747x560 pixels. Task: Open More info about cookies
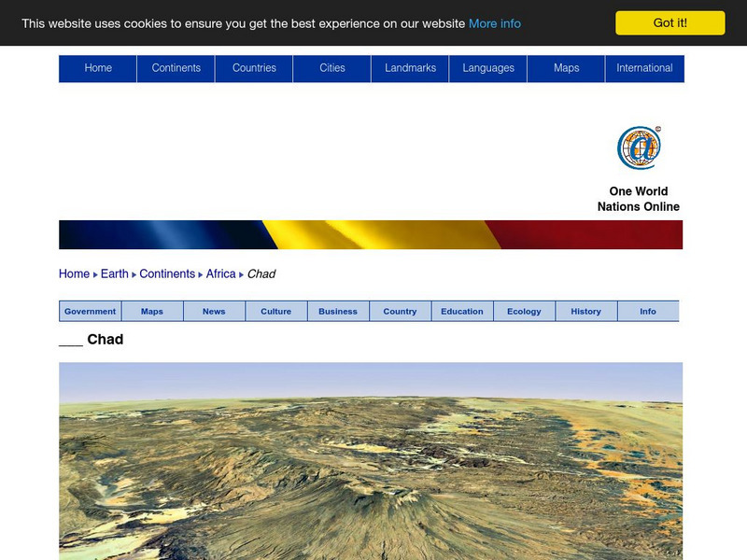(493, 23)
